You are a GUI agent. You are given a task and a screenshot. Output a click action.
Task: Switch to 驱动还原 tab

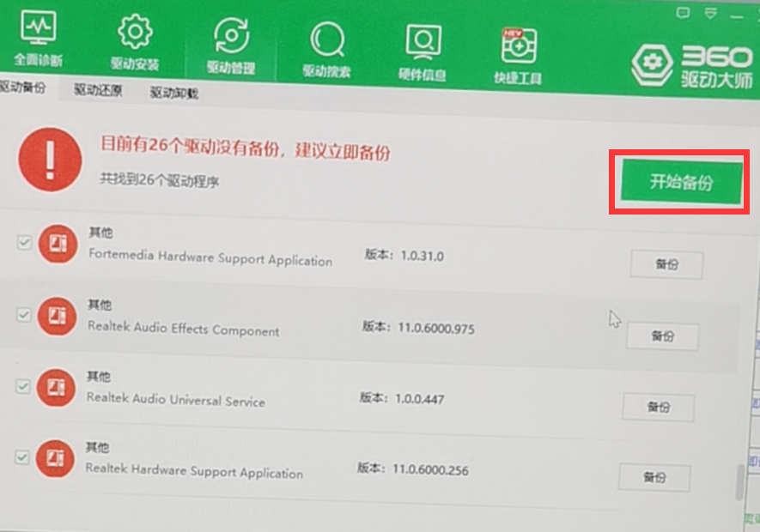click(98, 89)
